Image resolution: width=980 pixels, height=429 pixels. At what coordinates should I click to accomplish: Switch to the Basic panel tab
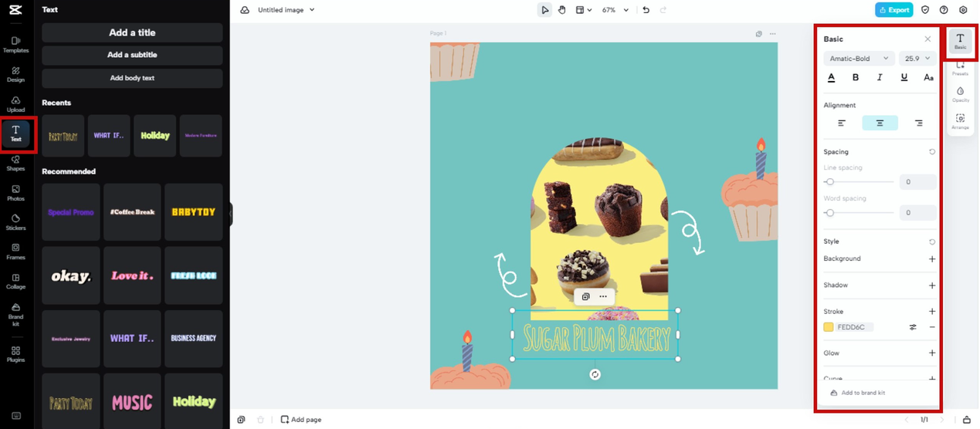(x=960, y=42)
